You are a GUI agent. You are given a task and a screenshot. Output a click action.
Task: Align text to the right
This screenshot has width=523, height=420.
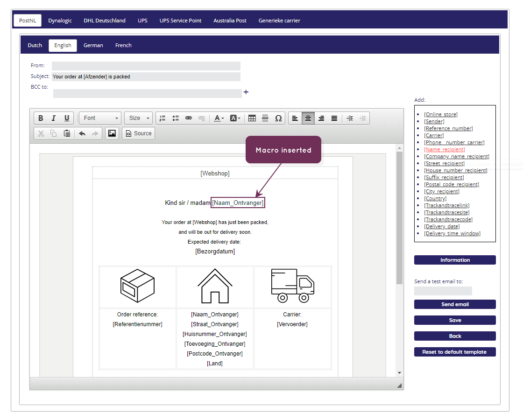click(321, 118)
